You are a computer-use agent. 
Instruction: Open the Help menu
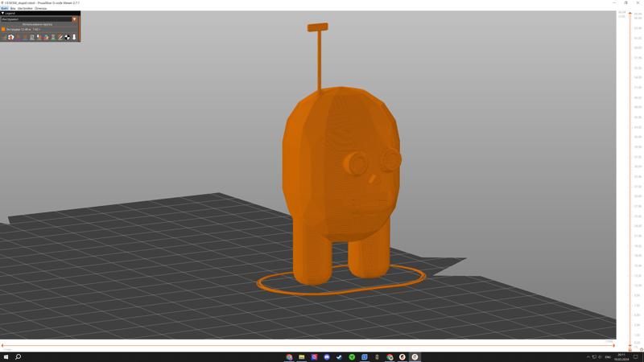pos(41,8)
